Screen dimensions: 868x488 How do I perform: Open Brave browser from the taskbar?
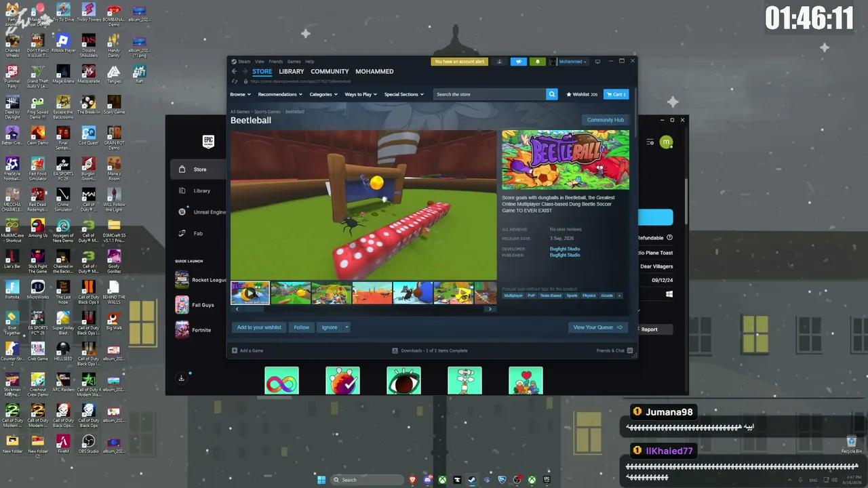(412, 480)
